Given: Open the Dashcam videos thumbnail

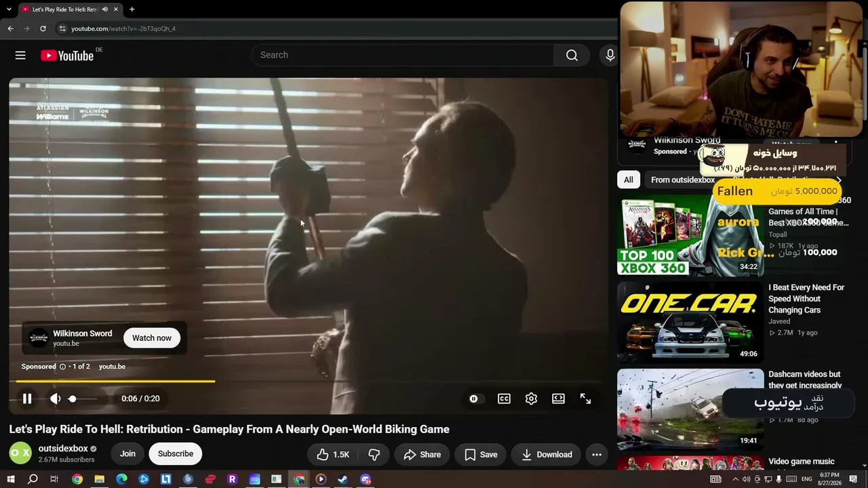Looking at the screenshot, I should pyautogui.click(x=690, y=409).
